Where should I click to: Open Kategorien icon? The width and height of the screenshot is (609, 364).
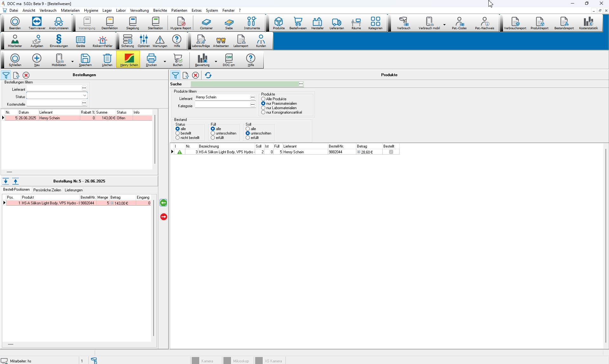pyautogui.click(x=375, y=23)
